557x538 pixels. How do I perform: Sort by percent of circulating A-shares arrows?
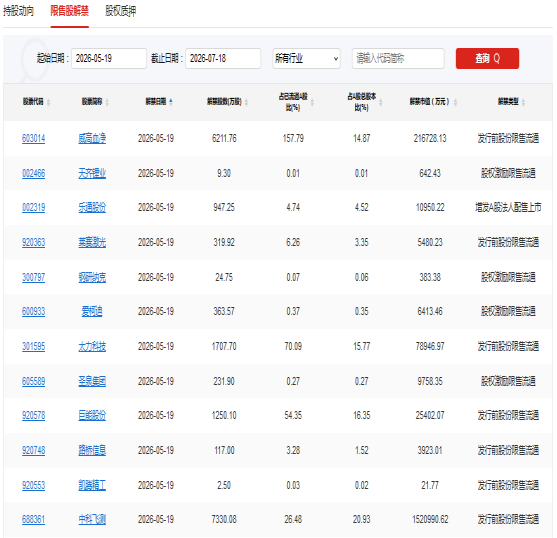[312, 102]
